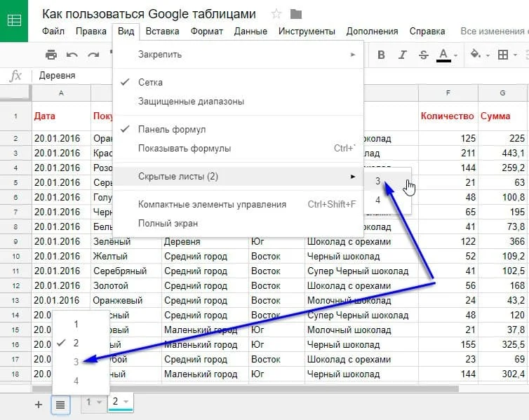529x420 pixels.
Task: Print the spreadsheet with printer icon
Action: (x=51, y=54)
